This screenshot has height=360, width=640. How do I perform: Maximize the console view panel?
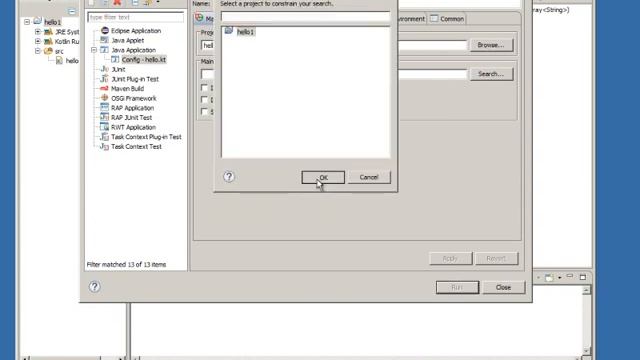(583, 277)
